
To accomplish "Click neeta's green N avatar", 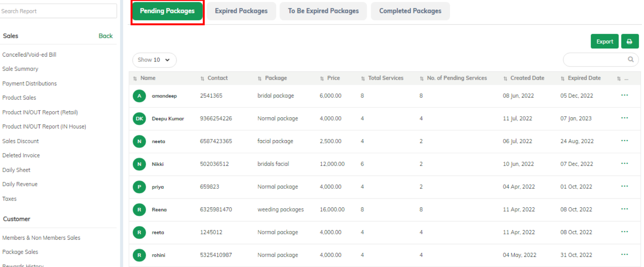I will pyautogui.click(x=139, y=141).
